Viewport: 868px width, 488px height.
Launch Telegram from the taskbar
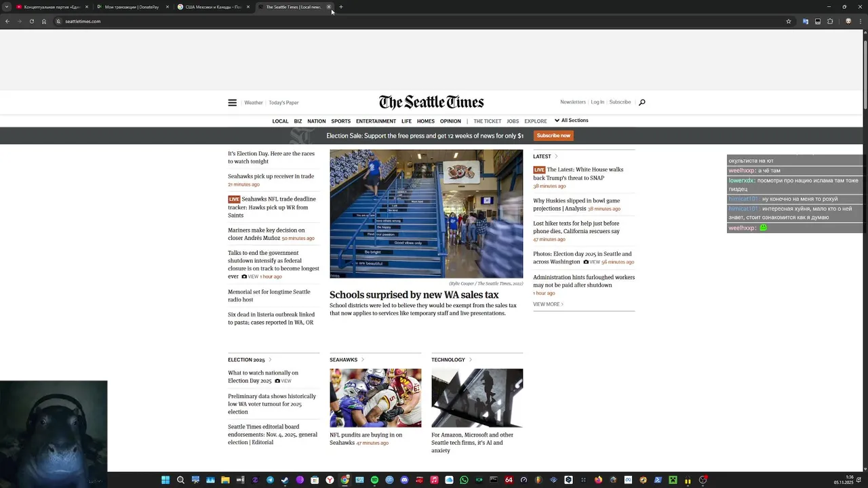(270, 480)
